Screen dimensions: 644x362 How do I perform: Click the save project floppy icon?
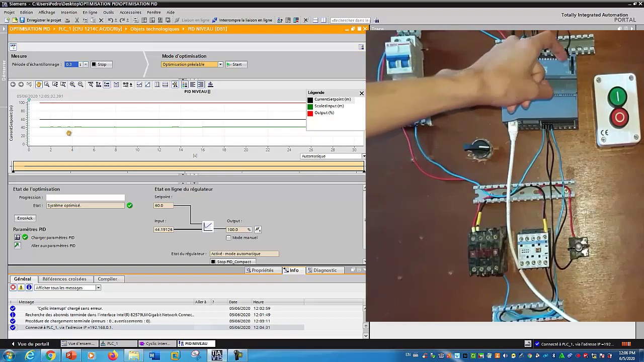point(22,20)
